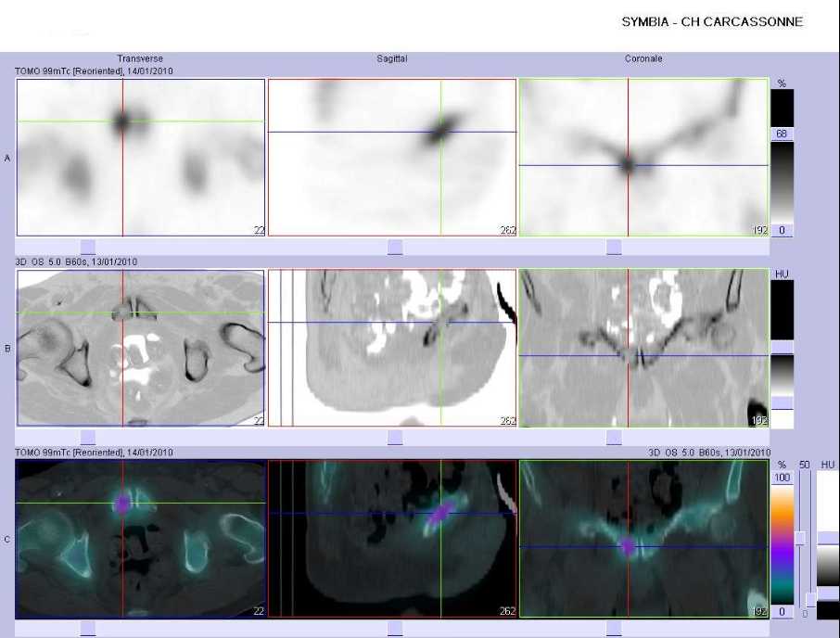The image size is (840, 638).
Task: Click the upper level field showing 68
Action: pos(782,134)
